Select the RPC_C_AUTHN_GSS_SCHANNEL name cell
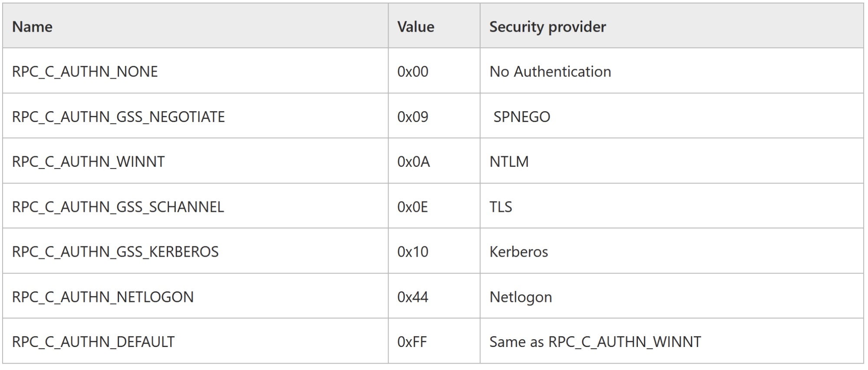Viewport: 868px width, 370px height. [118, 207]
